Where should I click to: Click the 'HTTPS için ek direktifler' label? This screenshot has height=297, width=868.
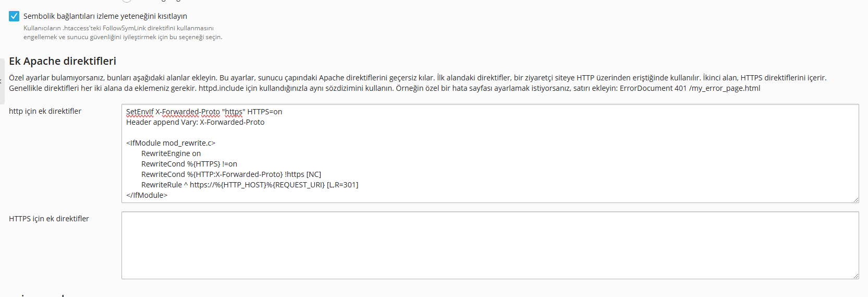48,219
